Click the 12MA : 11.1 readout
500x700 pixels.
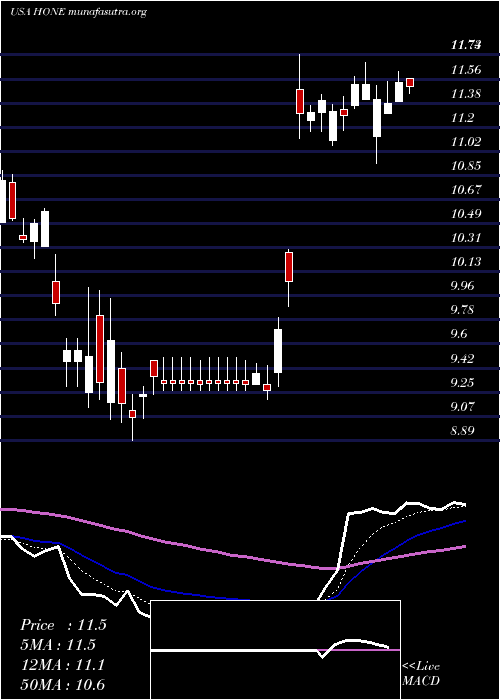(63, 665)
